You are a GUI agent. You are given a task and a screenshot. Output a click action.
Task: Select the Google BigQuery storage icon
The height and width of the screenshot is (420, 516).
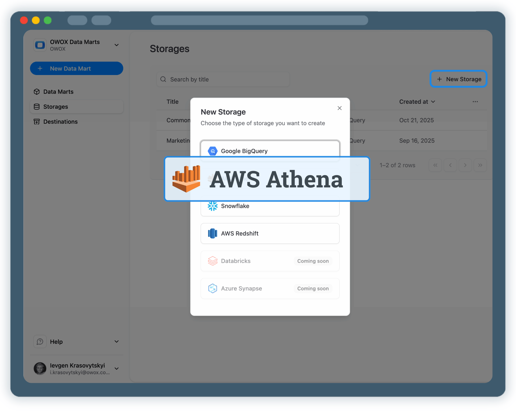(213, 151)
